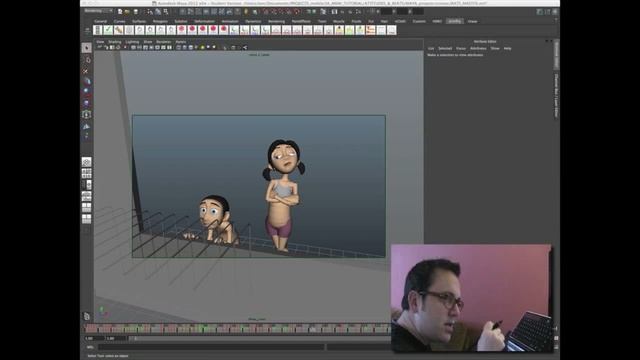Open the Attribute Editor Focus menu
Screen dimensions: 640x360
pos(461,48)
